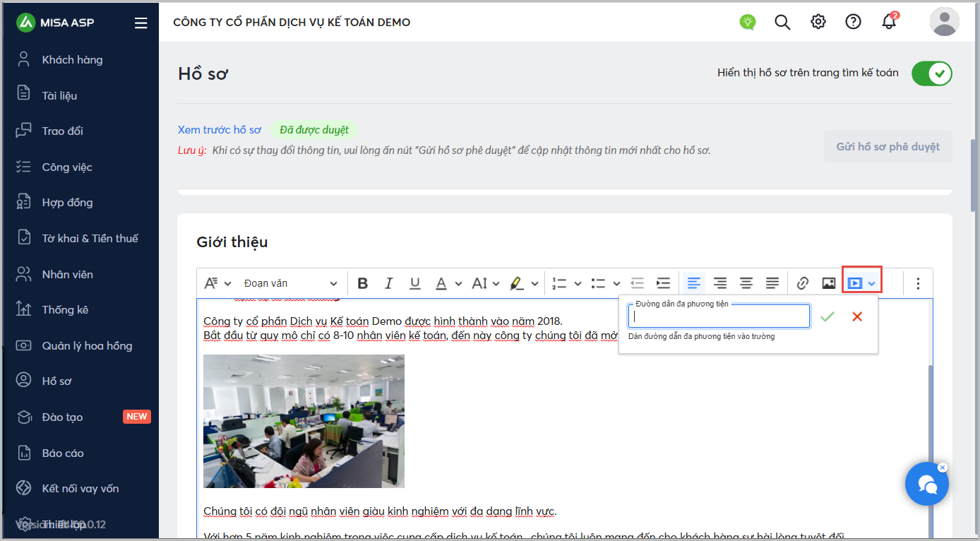Open the help question mark icon
The image size is (980, 541).
click(x=853, y=22)
